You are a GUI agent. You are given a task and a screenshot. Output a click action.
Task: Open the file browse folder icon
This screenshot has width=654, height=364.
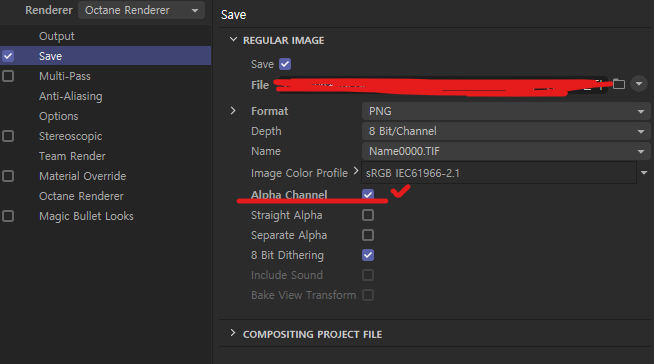(x=619, y=84)
